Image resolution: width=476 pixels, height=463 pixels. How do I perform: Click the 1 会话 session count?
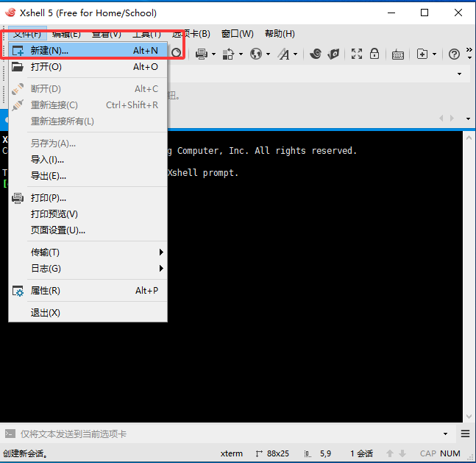click(x=361, y=453)
